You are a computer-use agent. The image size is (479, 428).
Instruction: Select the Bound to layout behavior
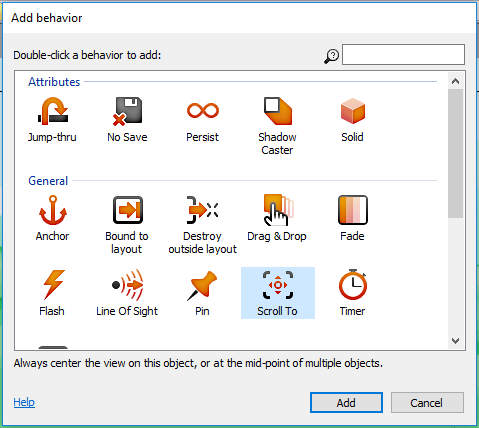point(127,225)
